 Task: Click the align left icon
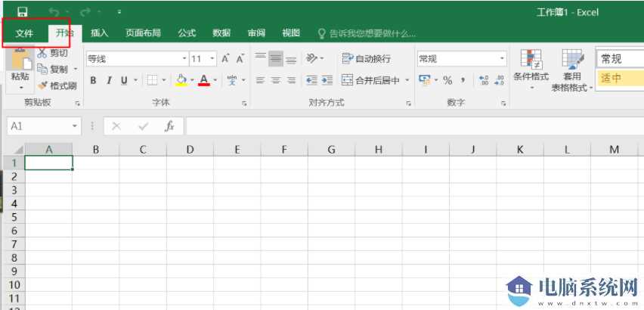coord(260,80)
